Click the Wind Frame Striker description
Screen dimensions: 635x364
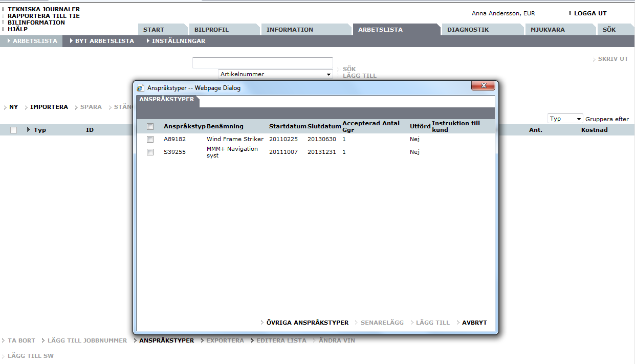235,139
